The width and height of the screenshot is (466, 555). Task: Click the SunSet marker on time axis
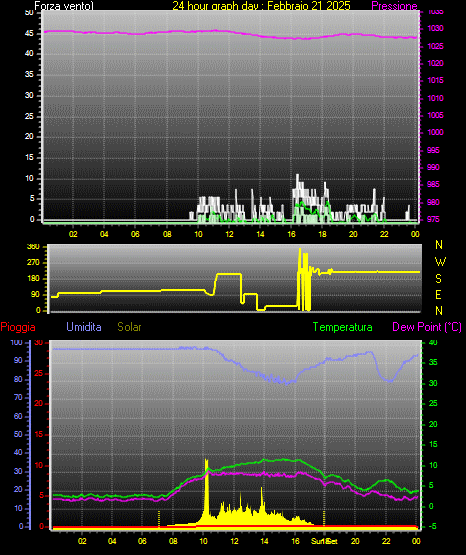[324, 541]
